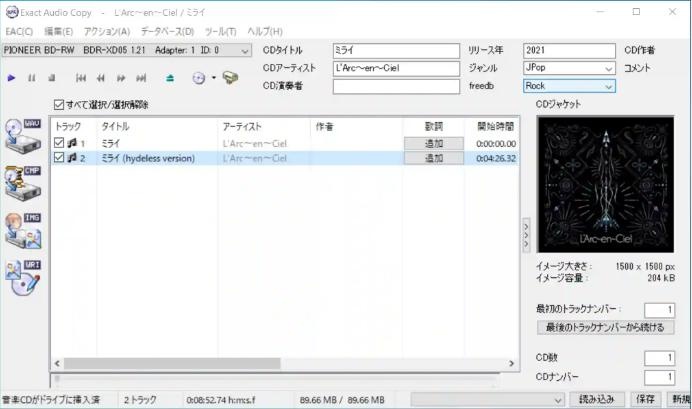Eject the CD with eject icon
The image size is (692, 409).
170,78
